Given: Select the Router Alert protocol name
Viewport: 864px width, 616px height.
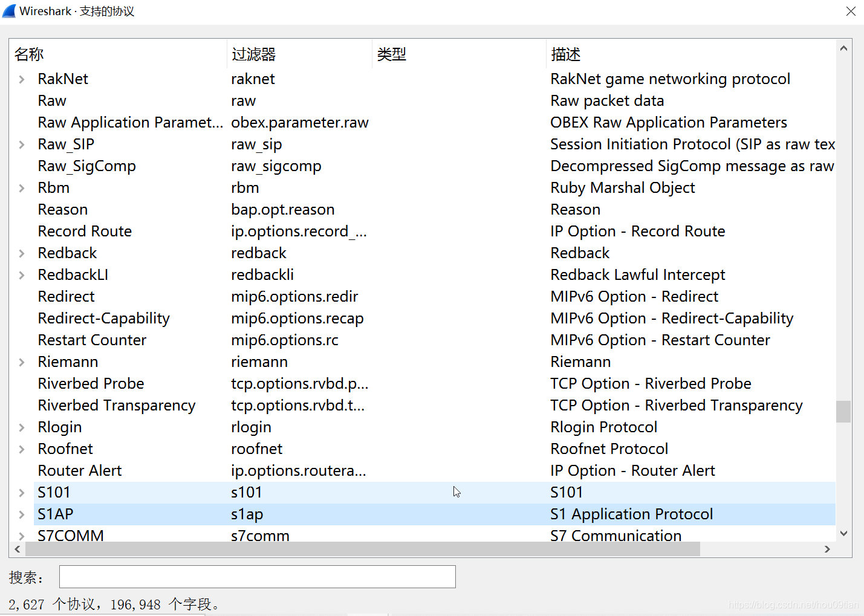Looking at the screenshot, I should pos(80,471).
